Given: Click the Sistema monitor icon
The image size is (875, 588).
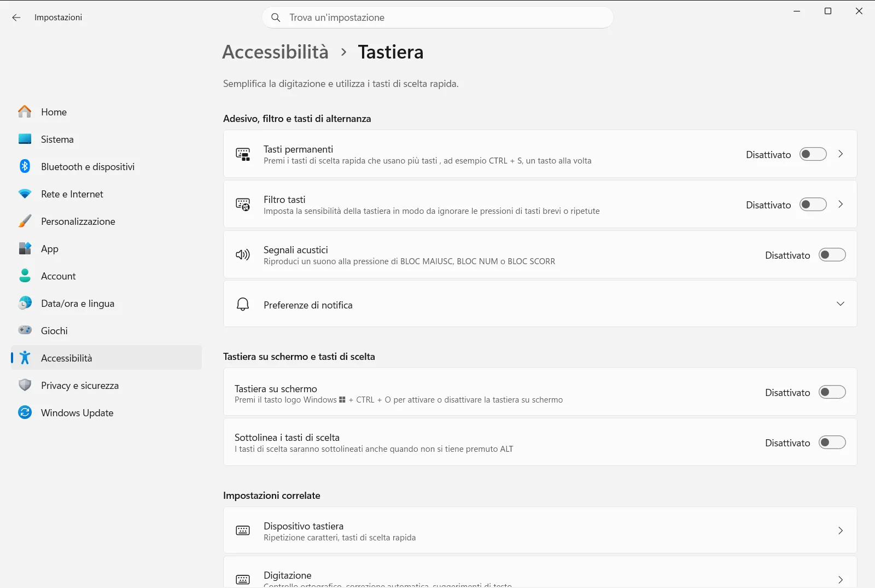Looking at the screenshot, I should coord(25,139).
